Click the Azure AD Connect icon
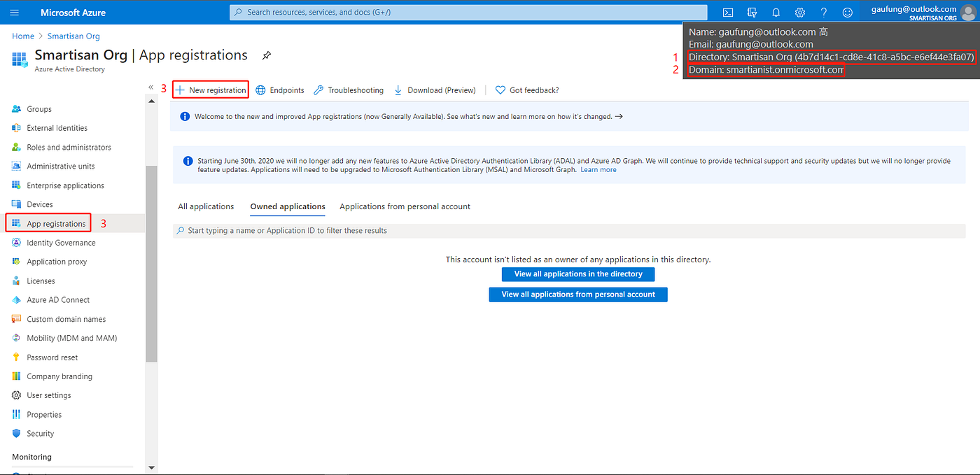Screen dimensions: 980x475 (x=16, y=300)
